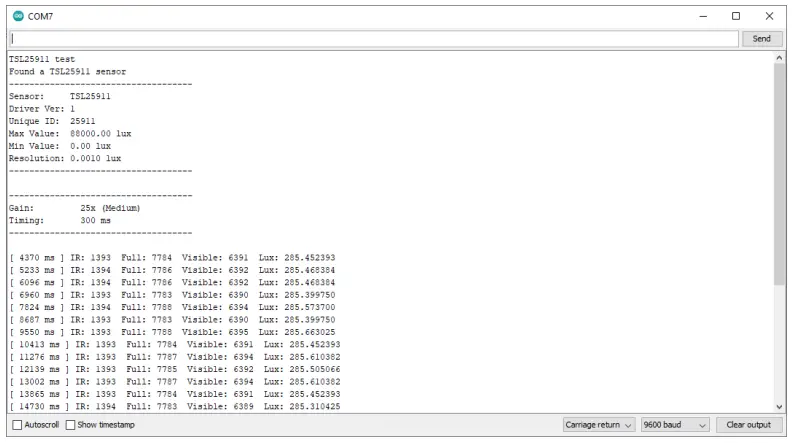793x443 pixels.
Task: Click the reading at 14730 ms
Action: point(174,407)
